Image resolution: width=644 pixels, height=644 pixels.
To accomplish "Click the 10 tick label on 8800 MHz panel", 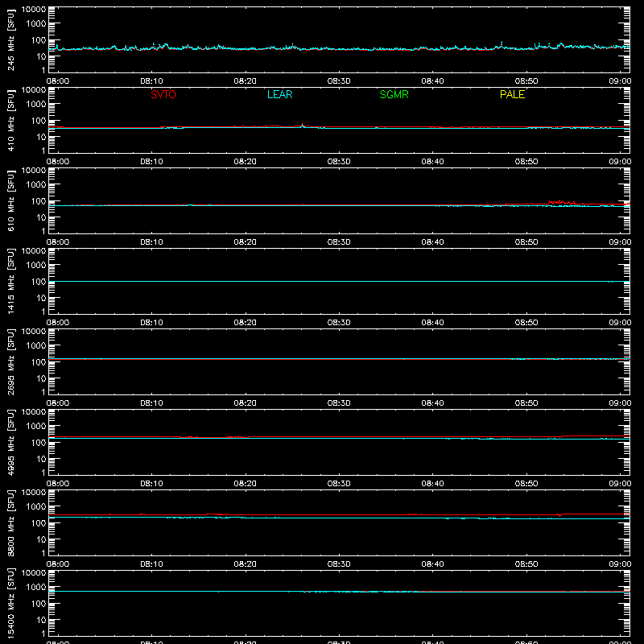I will click(41, 539).
